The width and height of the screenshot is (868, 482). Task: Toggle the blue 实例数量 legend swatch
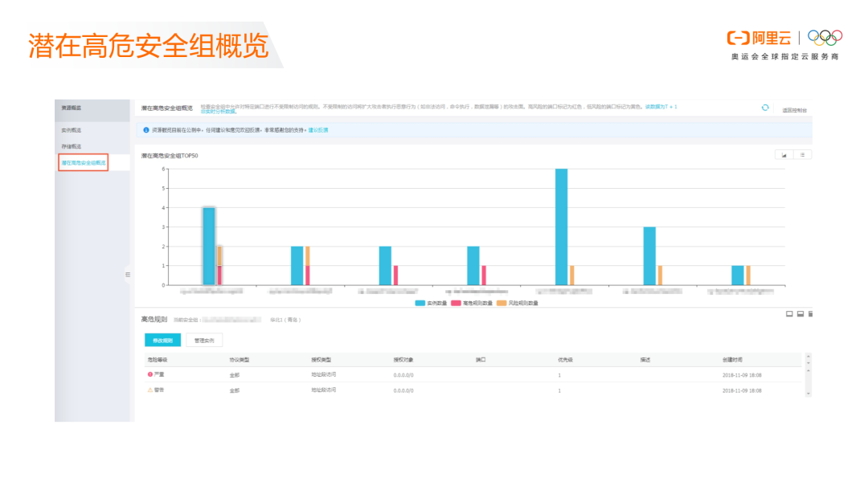pos(420,303)
